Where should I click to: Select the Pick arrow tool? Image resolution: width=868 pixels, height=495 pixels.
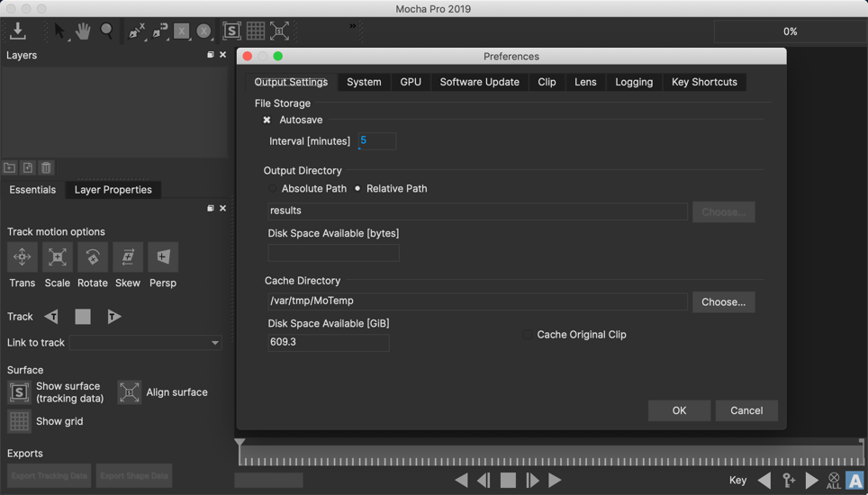[59, 31]
